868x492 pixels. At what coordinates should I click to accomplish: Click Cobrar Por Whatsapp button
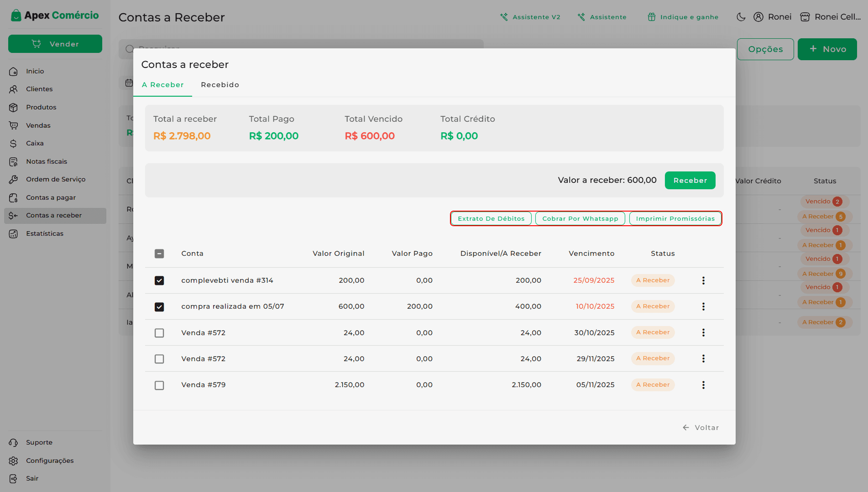(x=580, y=218)
